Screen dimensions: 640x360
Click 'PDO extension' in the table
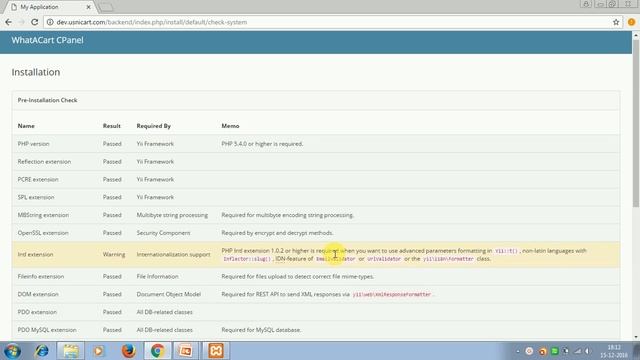coord(37,312)
